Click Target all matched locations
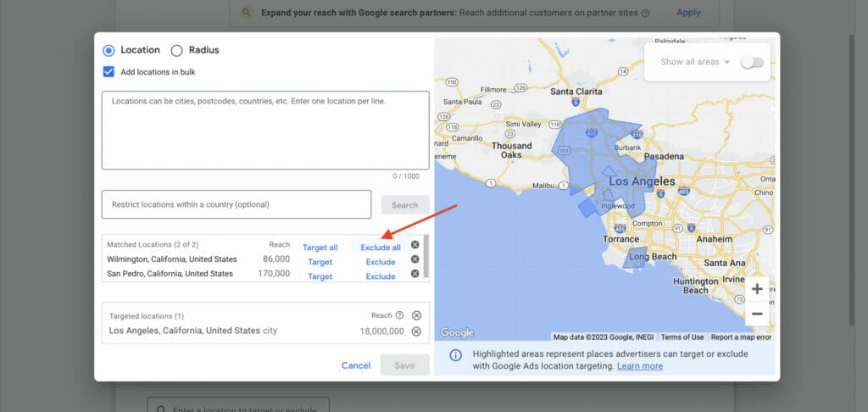Image resolution: width=868 pixels, height=412 pixels. coord(320,248)
